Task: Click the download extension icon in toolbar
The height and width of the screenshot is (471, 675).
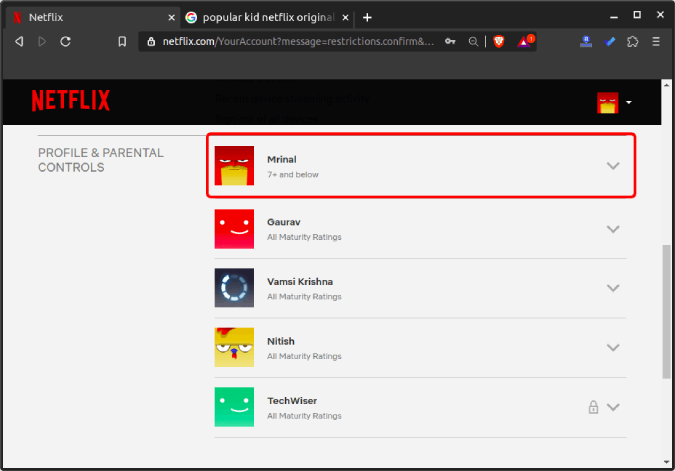Action: 586,41
